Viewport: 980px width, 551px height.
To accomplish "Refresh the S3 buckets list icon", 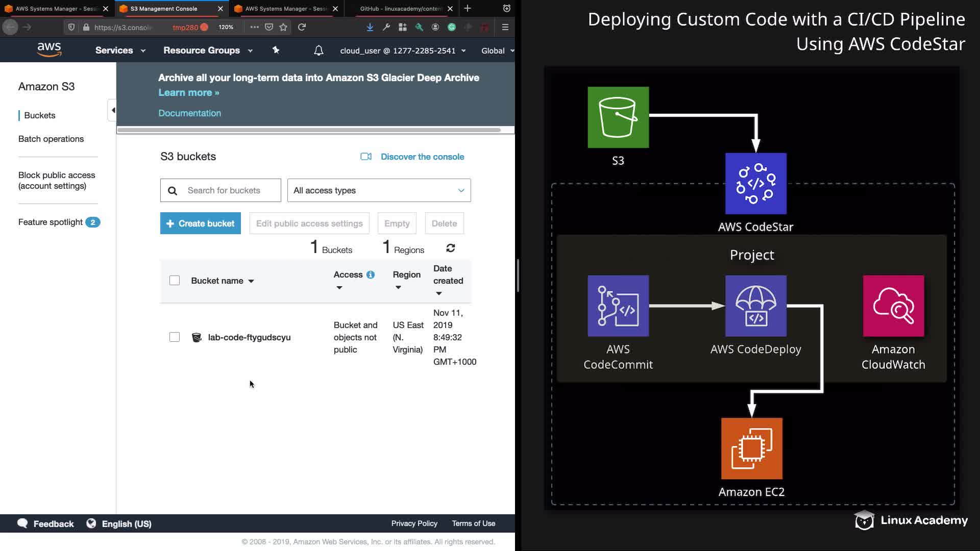I will pos(450,248).
